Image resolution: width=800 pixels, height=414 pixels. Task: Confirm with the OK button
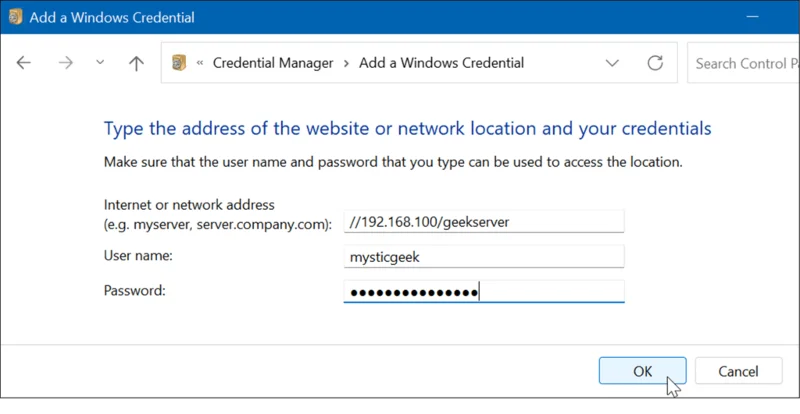click(642, 371)
